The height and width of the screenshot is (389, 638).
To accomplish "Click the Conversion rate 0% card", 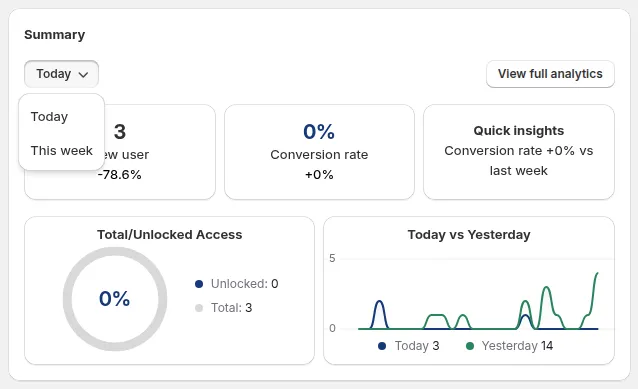I will coord(319,152).
